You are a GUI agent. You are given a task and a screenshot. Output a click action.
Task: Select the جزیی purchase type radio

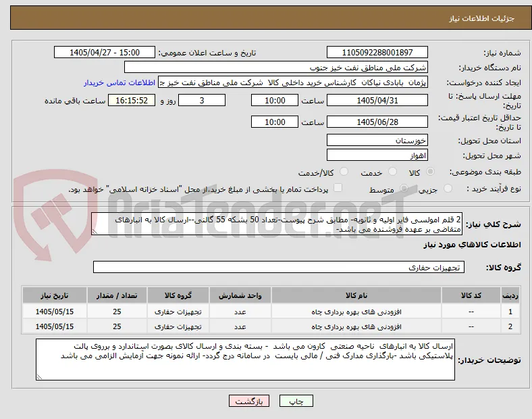pyautogui.click(x=448, y=189)
